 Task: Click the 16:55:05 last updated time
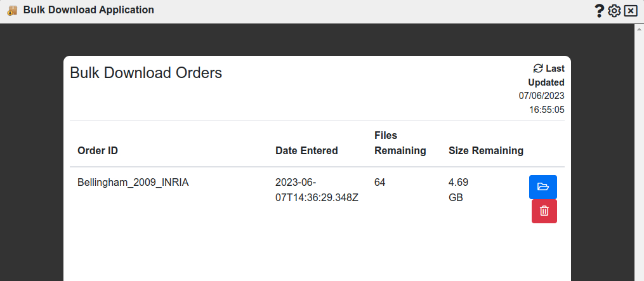(547, 110)
